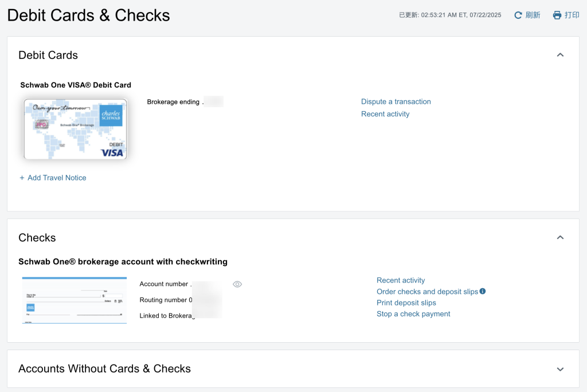Open Dispute a transaction link
Viewport: 587px width, 392px height.
(396, 101)
